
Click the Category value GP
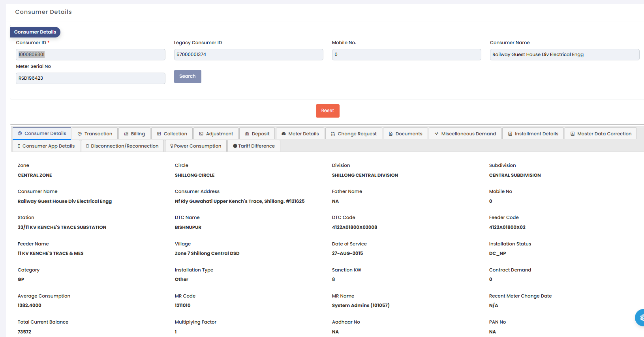click(x=21, y=279)
